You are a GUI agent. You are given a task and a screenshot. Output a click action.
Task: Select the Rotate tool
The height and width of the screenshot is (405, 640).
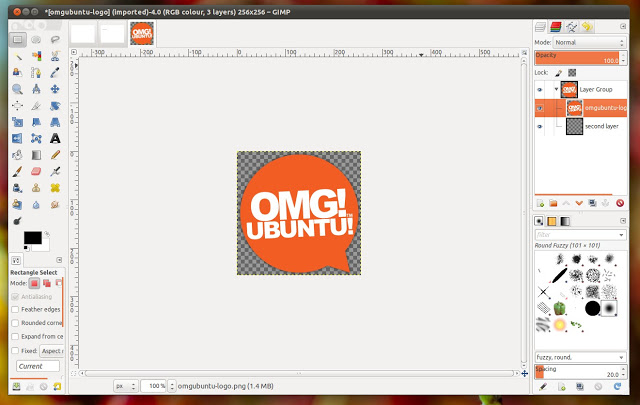[x=55, y=106]
